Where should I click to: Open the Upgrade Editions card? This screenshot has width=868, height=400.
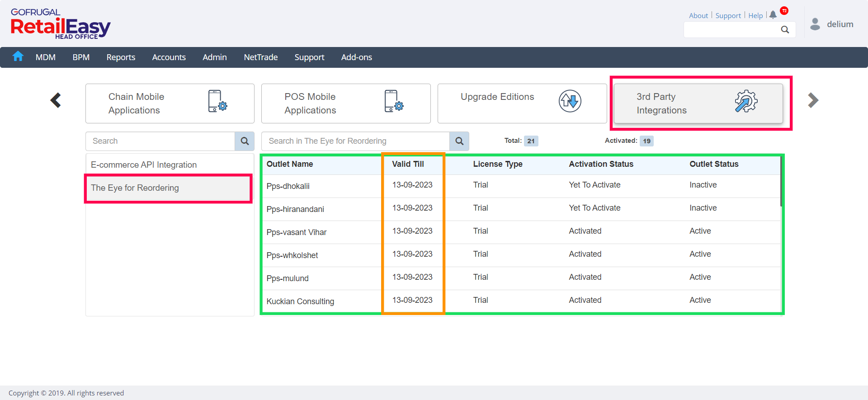tap(522, 104)
